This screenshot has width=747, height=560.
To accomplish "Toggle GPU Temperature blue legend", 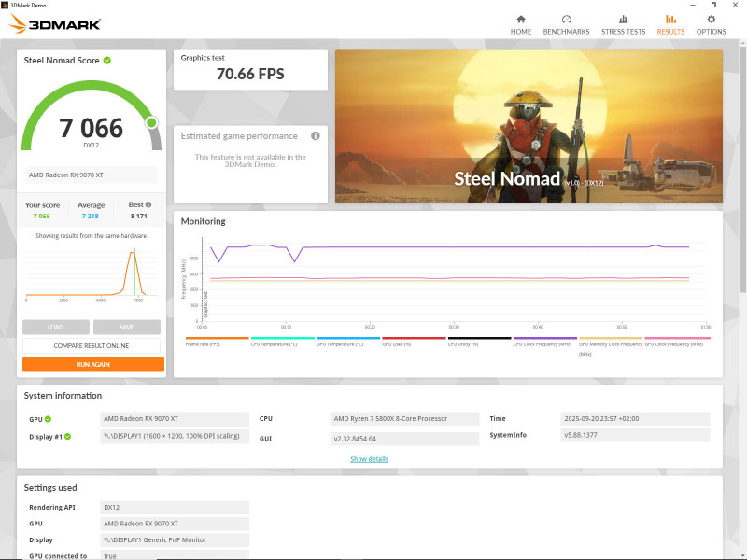I will click(x=347, y=342).
